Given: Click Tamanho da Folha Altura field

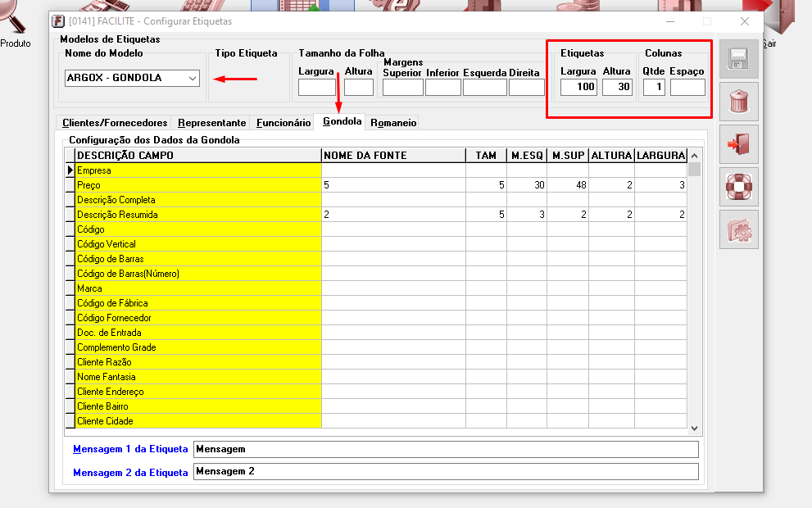Looking at the screenshot, I should 359,87.
